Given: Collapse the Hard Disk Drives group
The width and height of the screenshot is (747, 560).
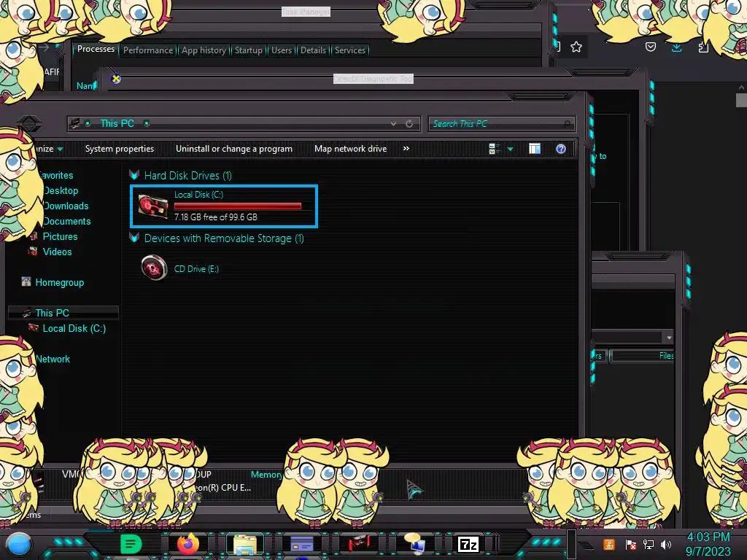Looking at the screenshot, I should [134, 175].
